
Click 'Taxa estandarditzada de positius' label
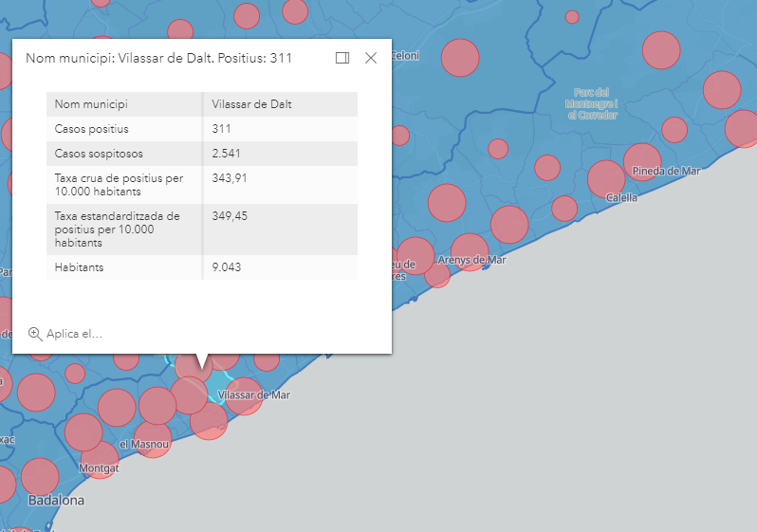(117, 229)
